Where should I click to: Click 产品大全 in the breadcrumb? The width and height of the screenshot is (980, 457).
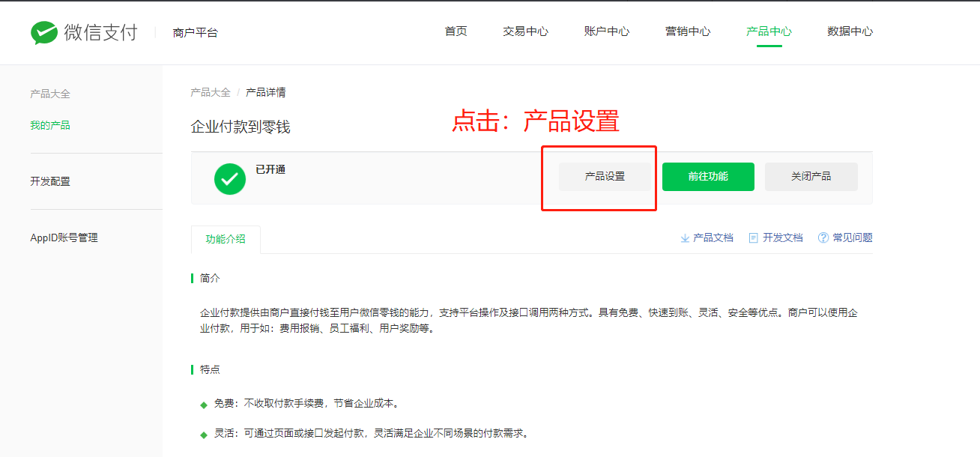pos(211,93)
